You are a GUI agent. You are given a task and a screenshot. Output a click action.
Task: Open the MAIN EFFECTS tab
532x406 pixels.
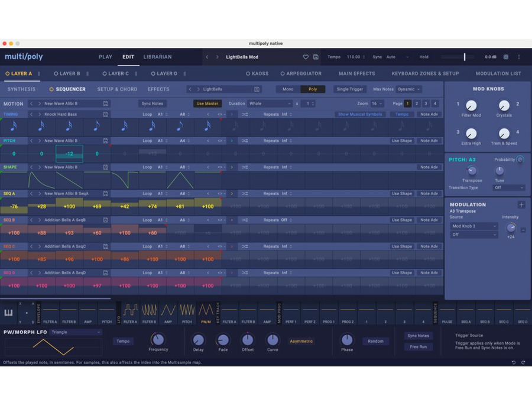tap(357, 74)
